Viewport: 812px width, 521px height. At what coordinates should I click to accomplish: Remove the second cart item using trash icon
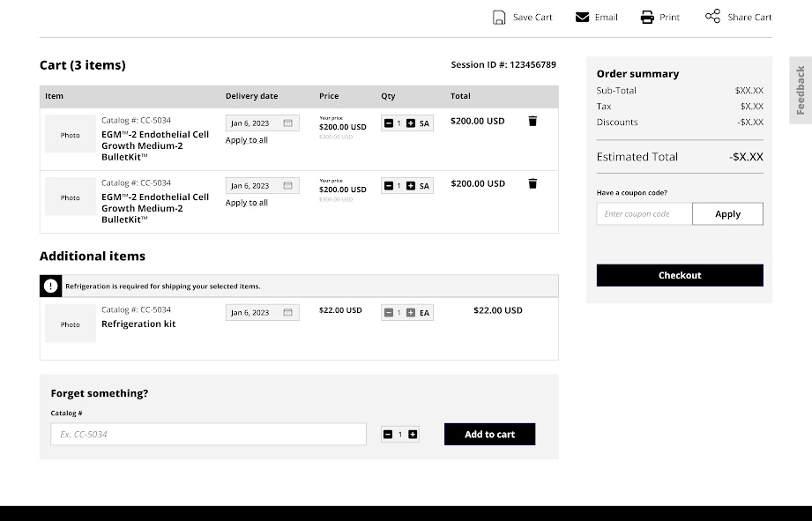(x=533, y=183)
